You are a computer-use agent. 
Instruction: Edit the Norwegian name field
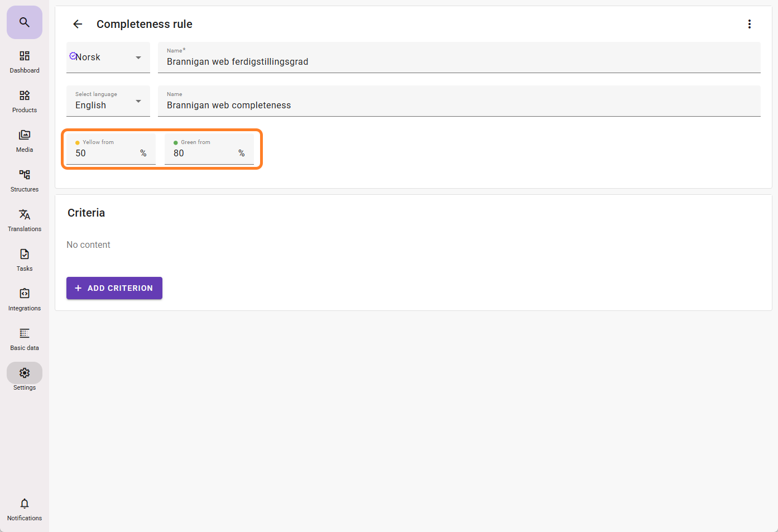tap(459, 61)
